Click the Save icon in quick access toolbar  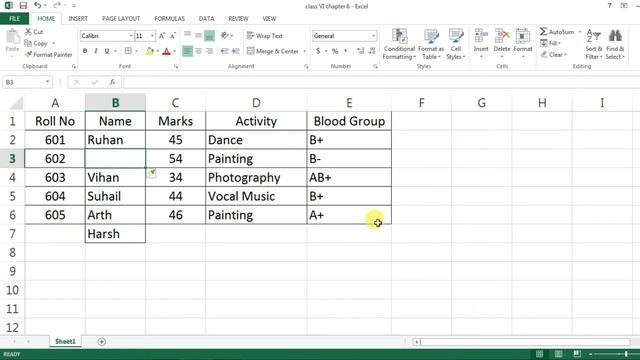point(23,6)
